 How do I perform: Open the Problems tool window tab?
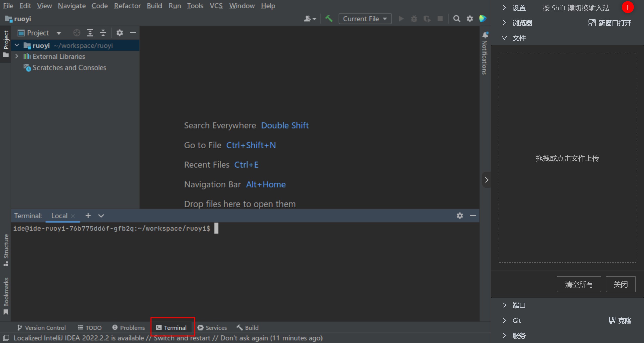129,328
